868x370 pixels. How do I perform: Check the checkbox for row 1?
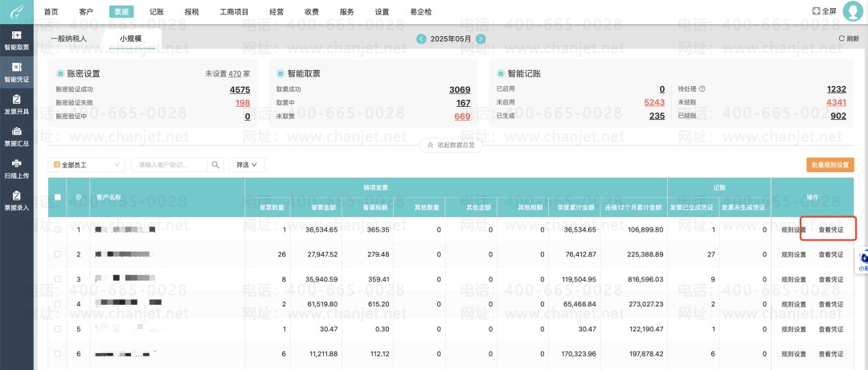click(x=58, y=229)
